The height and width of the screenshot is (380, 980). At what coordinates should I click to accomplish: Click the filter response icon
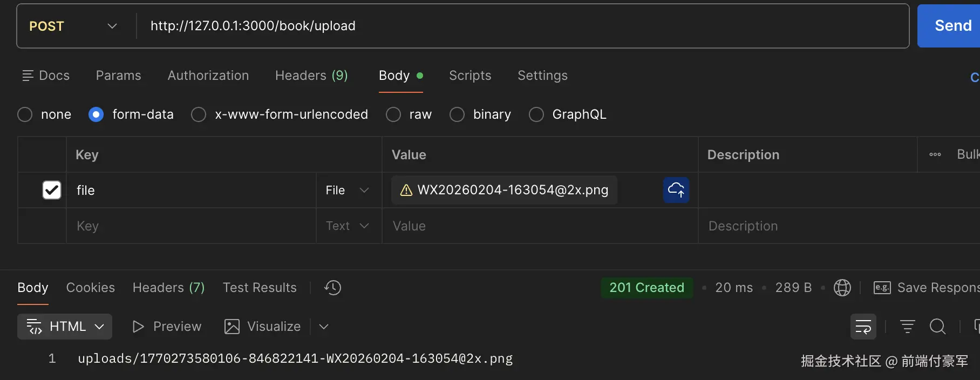click(907, 327)
